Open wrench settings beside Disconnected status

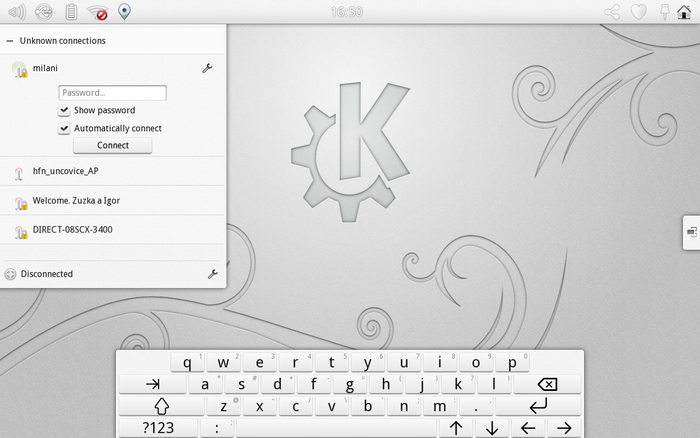pos(213,274)
